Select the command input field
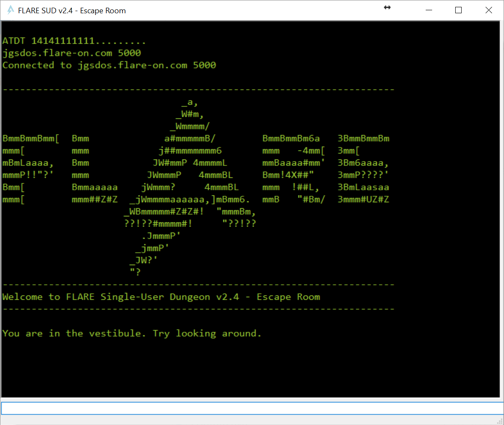The image size is (504, 425). [252, 408]
